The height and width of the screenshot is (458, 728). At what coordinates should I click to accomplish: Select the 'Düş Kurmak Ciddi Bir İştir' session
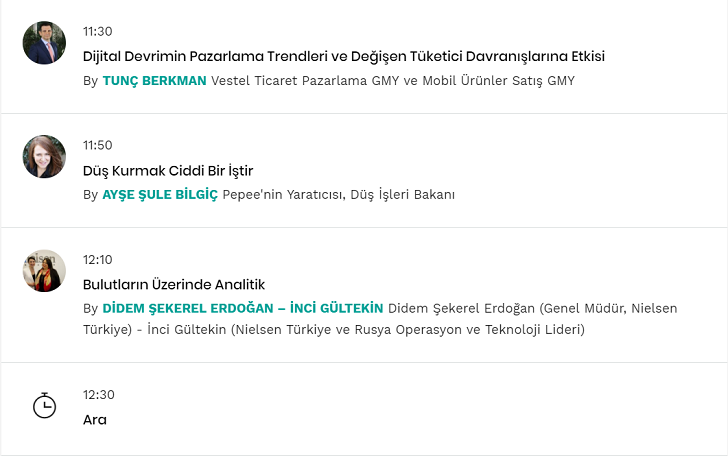pos(168,170)
